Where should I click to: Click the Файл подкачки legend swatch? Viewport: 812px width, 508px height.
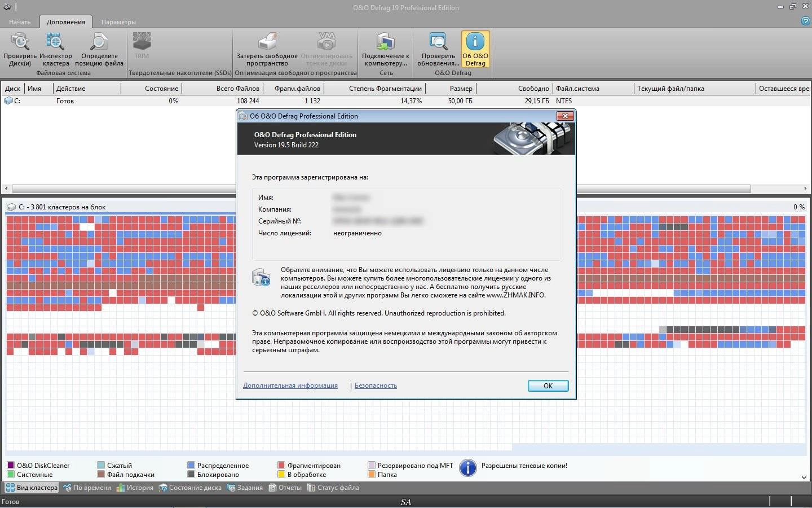point(101,475)
